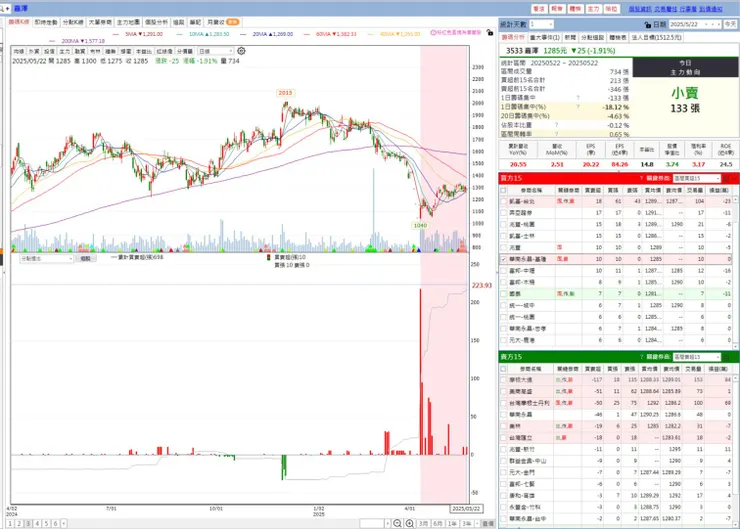Switch to the 個股分析 tab
The width and height of the screenshot is (740, 529).
[x=156, y=22]
